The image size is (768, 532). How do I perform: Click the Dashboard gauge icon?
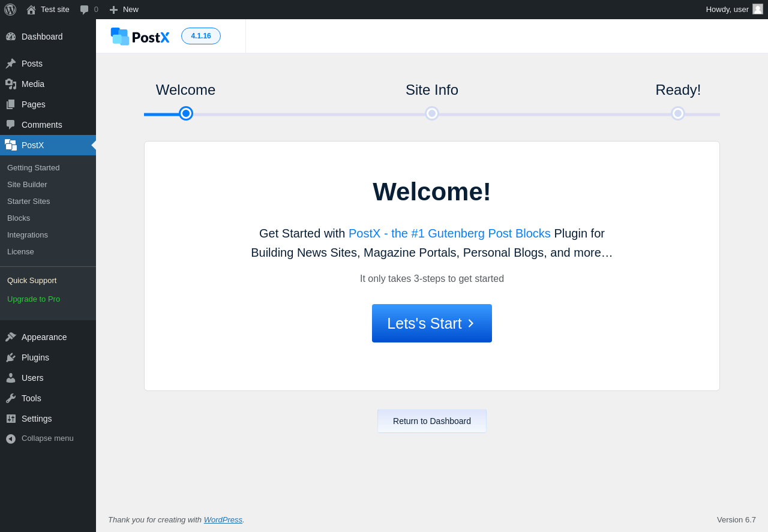point(11,37)
